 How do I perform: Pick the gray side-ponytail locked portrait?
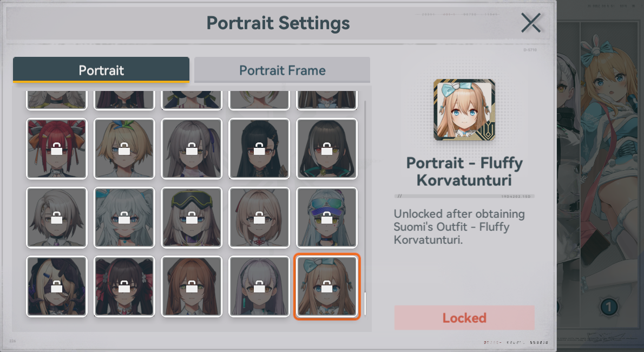coord(192,148)
